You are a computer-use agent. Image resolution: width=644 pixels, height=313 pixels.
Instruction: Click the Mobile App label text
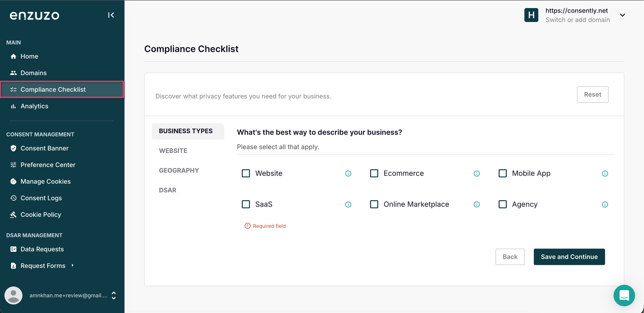point(531,174)
